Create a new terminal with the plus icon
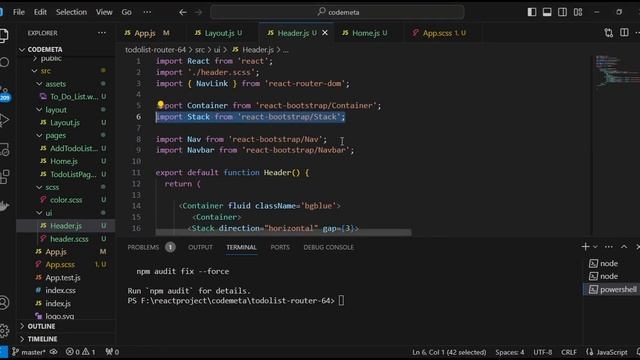640x360 pixels. click(x=585, y=247)
